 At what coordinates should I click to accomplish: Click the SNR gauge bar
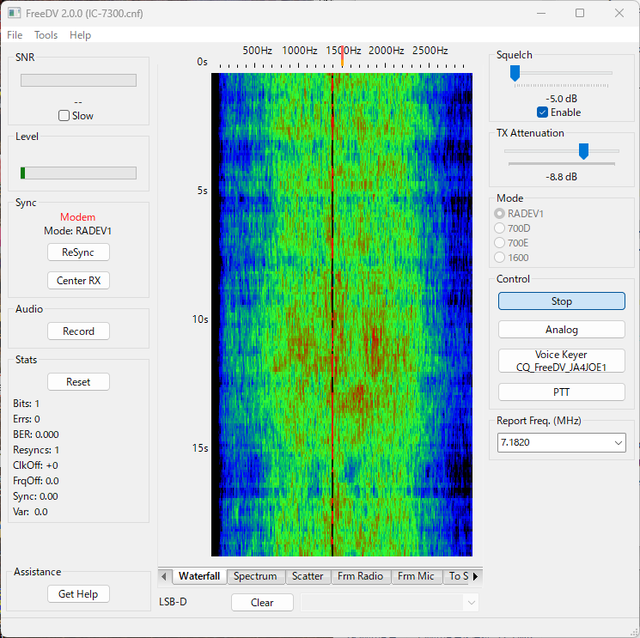78,80
